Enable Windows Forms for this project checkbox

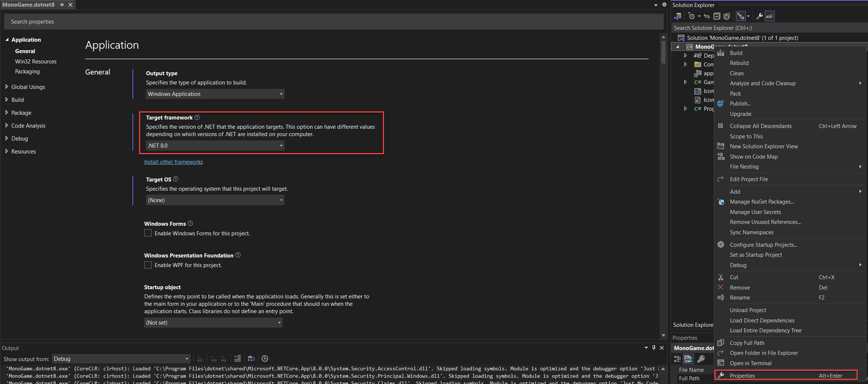(148, 233)
